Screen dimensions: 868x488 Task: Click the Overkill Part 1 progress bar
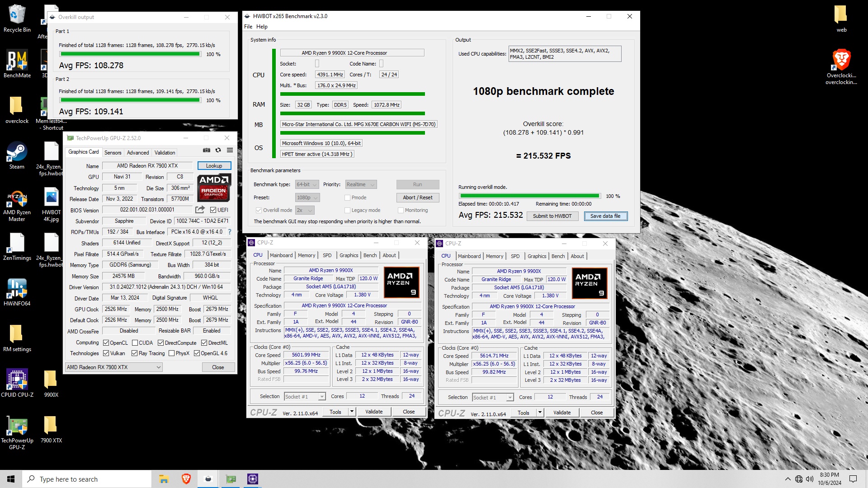tap(130, 54)
